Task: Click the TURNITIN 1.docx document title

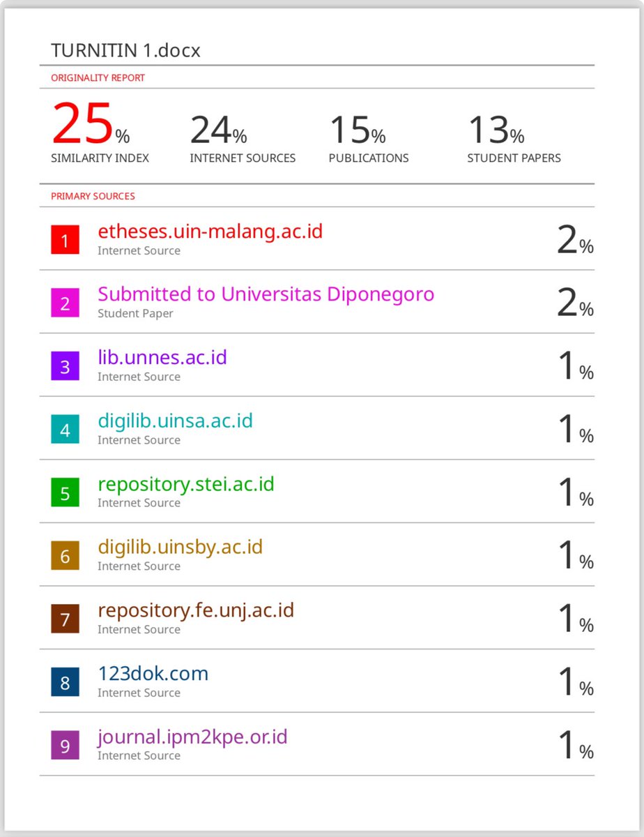Action: pos(125,51)
